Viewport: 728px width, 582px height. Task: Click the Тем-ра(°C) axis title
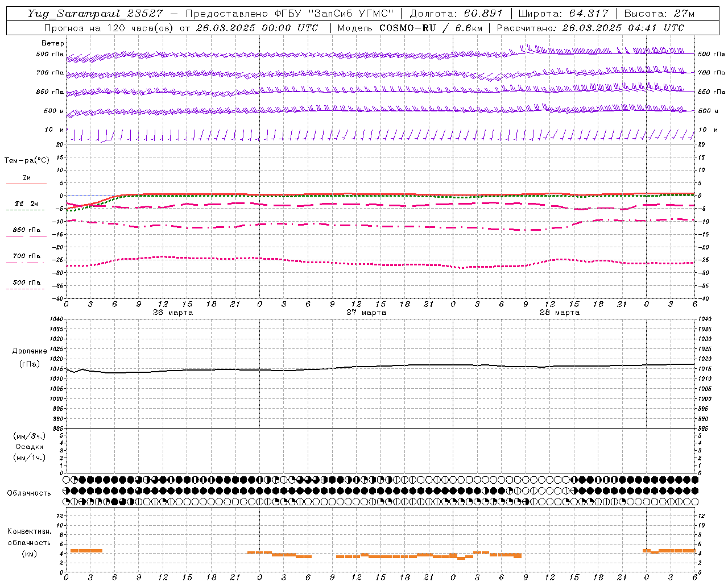pos(27,161)
